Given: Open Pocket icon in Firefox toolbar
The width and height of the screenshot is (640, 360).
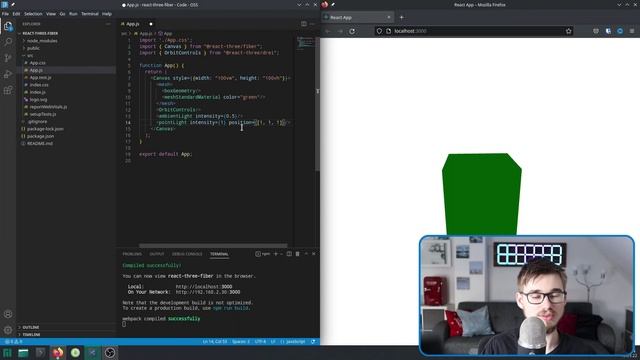Looking at the screenshot, I should pos(596,31).
